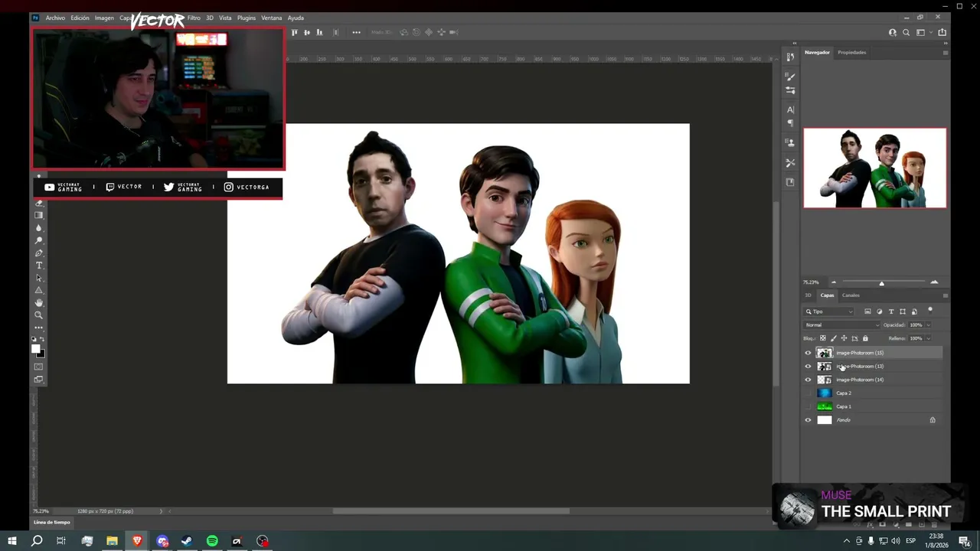Lock all layer attributes padlock
This screenshot has height=551, width=980.
865,338
